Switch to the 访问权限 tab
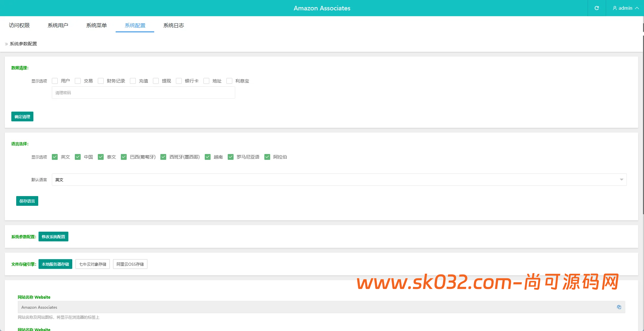Viewport: 644px width, 331px height. tap(19, 25)
